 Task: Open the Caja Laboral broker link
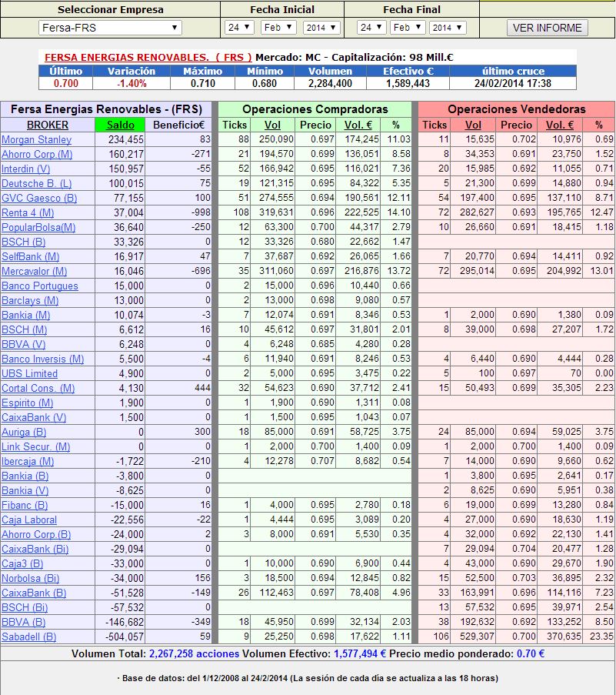pyautogui.click(x=28, y=520)
